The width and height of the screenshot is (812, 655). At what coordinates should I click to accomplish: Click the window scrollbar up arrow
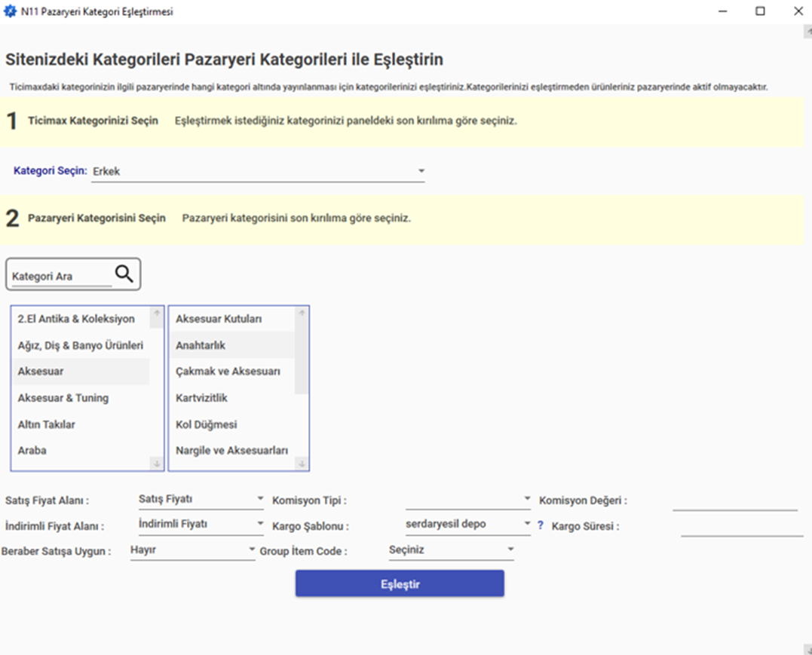point(808,32)
